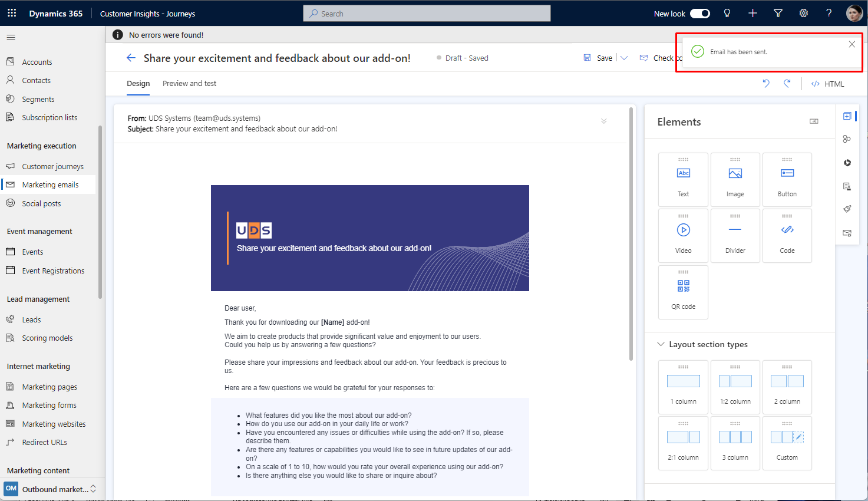This screenshot has width=868, height=501.
Task: Select the Video element tile
Action: tap(684, 236)
